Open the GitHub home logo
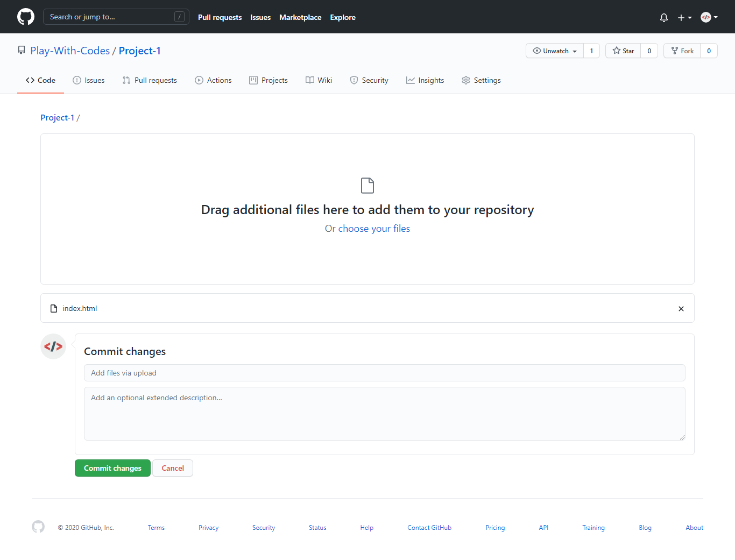This screenshot has width=735, height=560. pyautogui.click(x=26, y=17)
